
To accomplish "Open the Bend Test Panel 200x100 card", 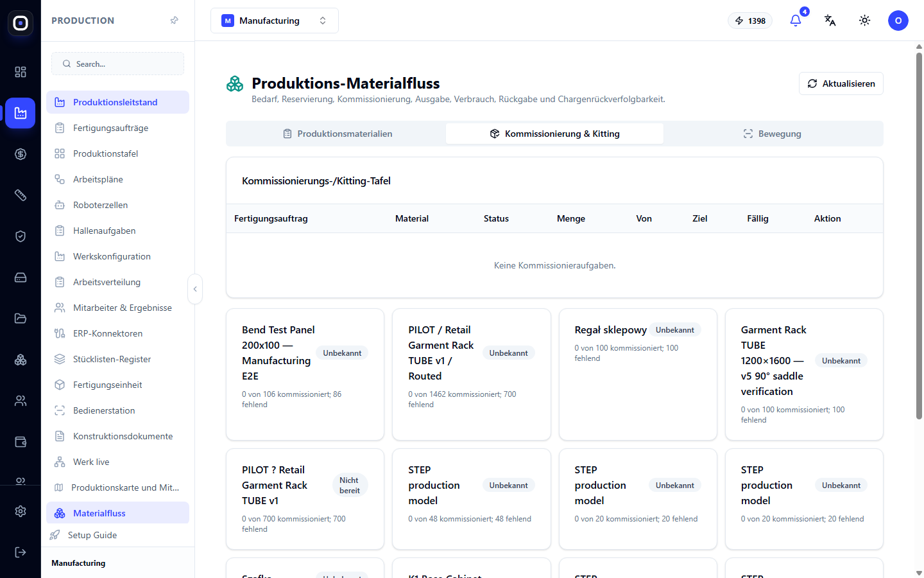I will point(305,374).
